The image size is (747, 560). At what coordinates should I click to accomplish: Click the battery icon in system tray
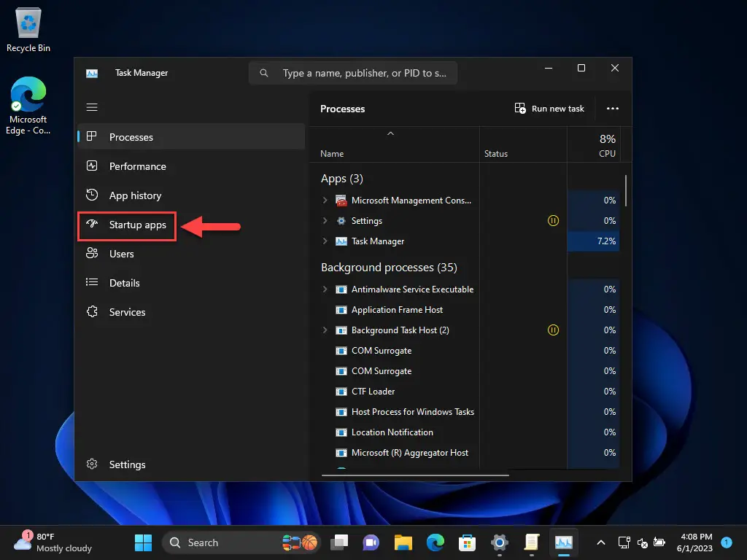[659, 542]
